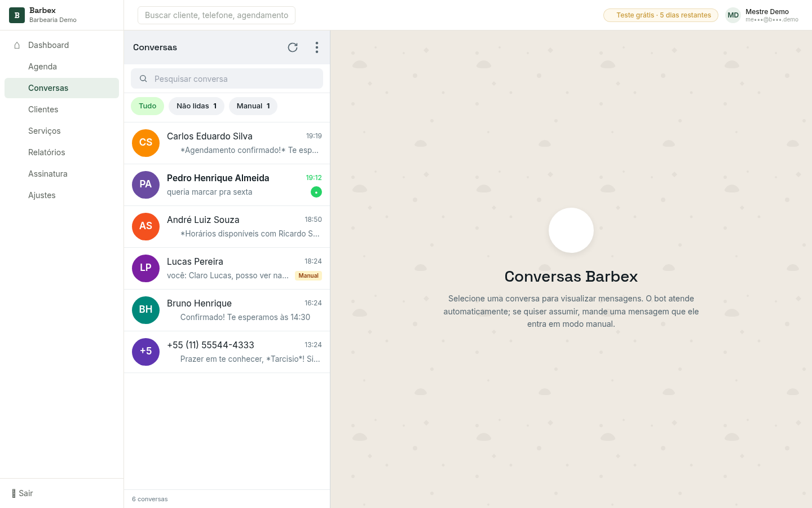Open André Luiz Souza conversation
812x508 pixels.
tap(227, 227)
